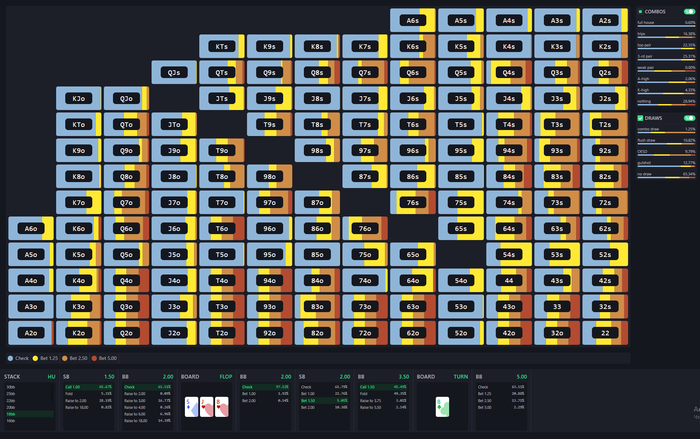Select the KTs hand cell

pyautogui.click(x=222, y=46)
